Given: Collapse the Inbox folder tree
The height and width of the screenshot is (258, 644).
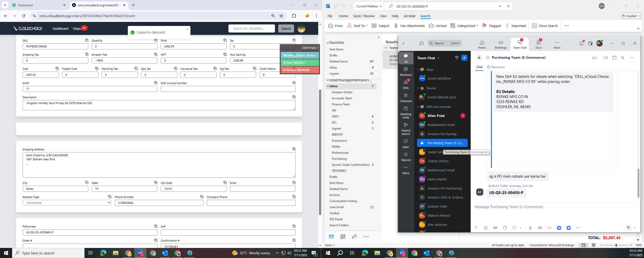Looking at the screenshot, I should tap(328, 86).
